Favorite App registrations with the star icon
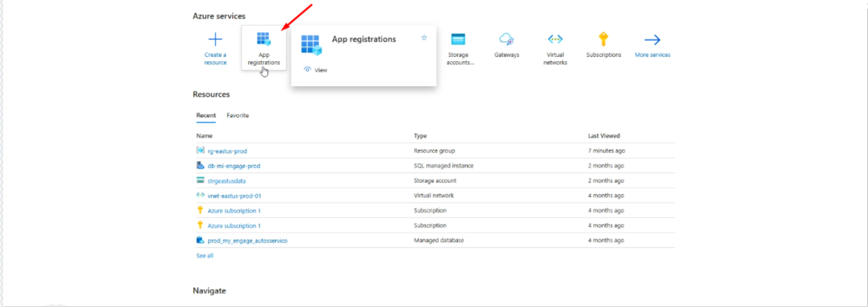Screen dimensions: 868x307 (424, 38)
